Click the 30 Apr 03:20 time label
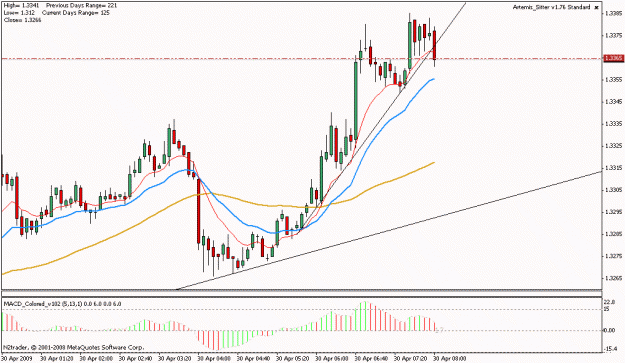This screenshot has height=363, width=625. tap(175, 359)
